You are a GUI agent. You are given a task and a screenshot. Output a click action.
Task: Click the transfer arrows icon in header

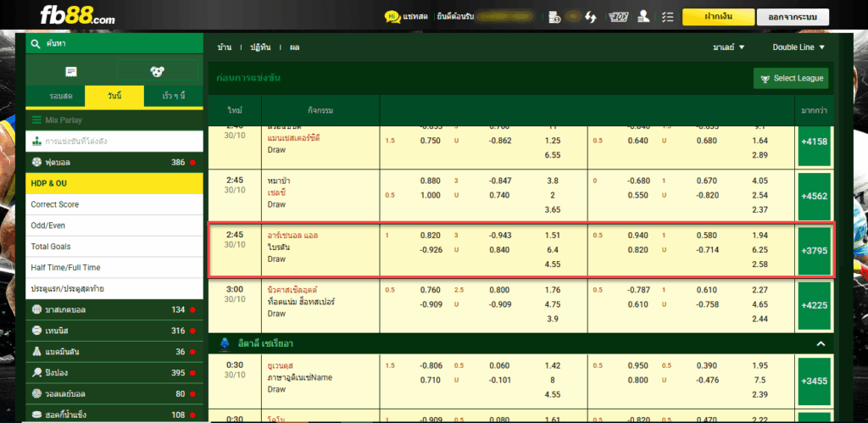[591, 17]
